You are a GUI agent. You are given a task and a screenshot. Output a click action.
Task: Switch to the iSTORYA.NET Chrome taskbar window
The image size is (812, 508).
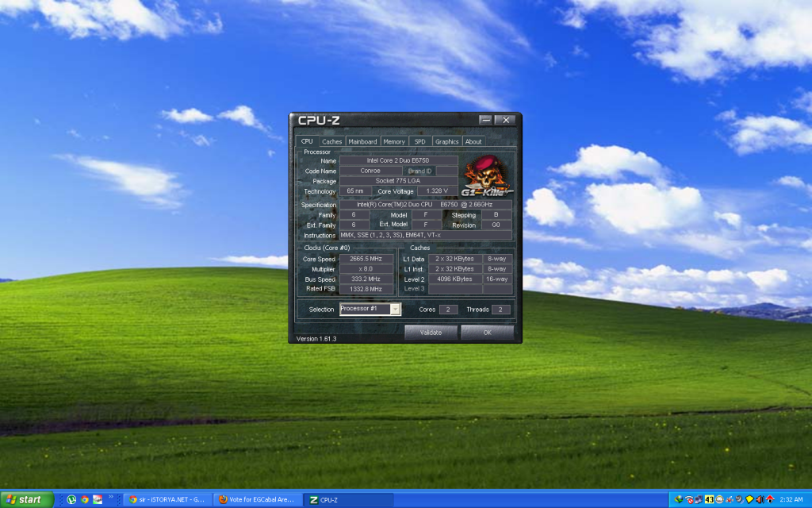click(167, 500)
